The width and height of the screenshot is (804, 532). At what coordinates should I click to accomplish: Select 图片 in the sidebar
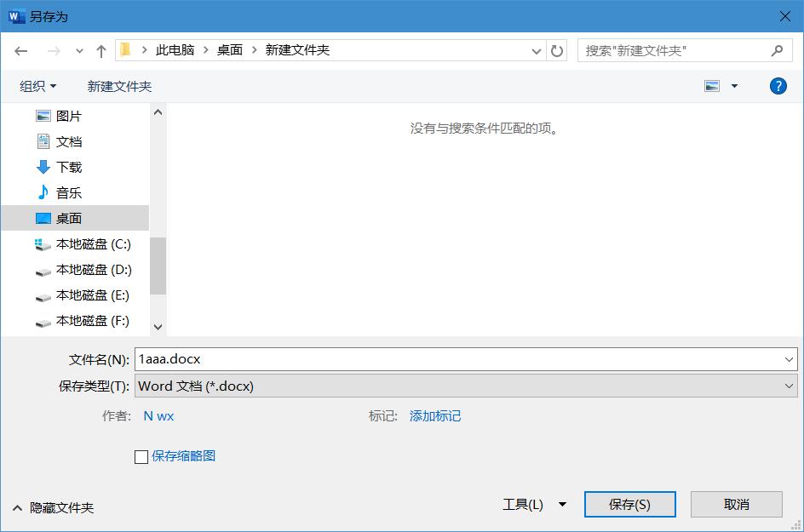pos(67,116)
